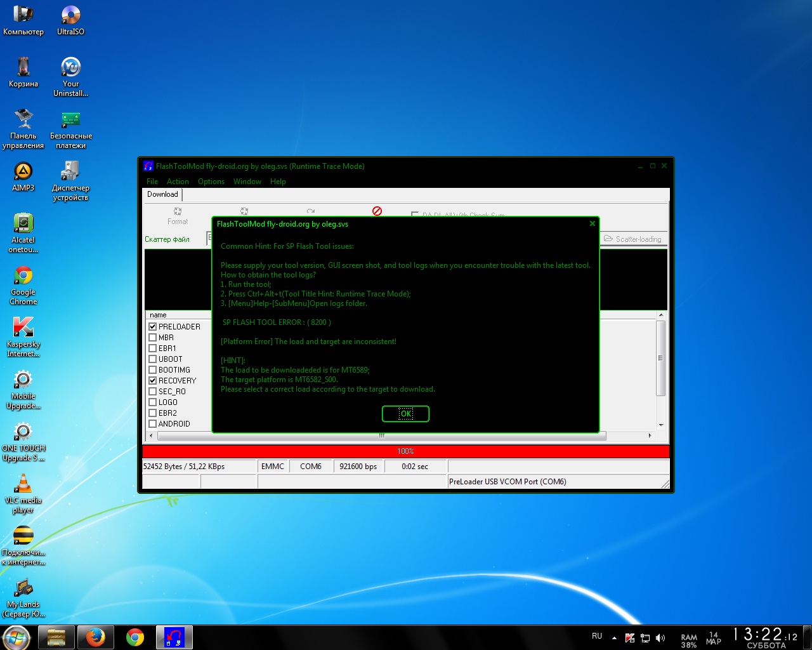Tick the ANDROID partition checkbox
The image size is (812, 650).
pyautogui.click(x=153, y=424)
